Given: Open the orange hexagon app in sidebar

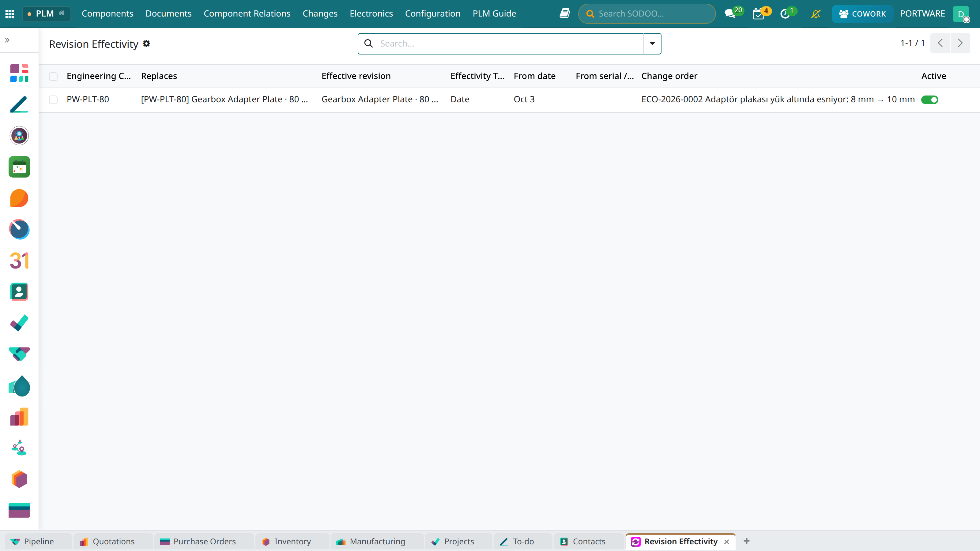Looking at the screenshot, I should (x=19, y=479).
